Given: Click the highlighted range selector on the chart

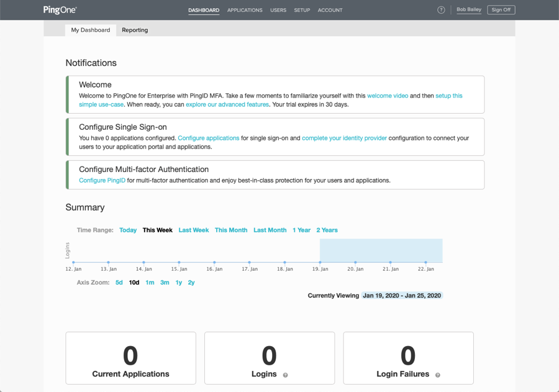Looking at the screenshot, I should (x=381, y=250).
